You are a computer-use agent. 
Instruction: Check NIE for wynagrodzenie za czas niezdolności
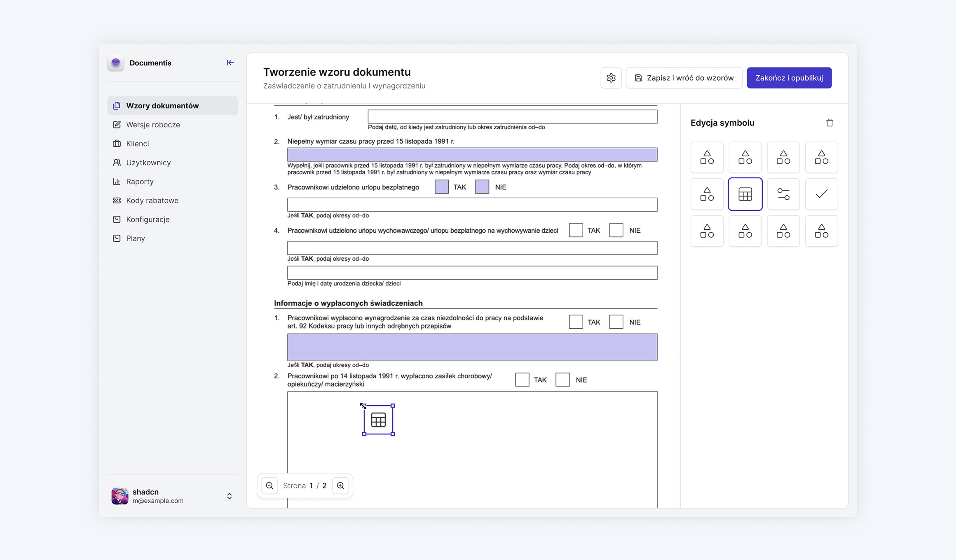616,322
